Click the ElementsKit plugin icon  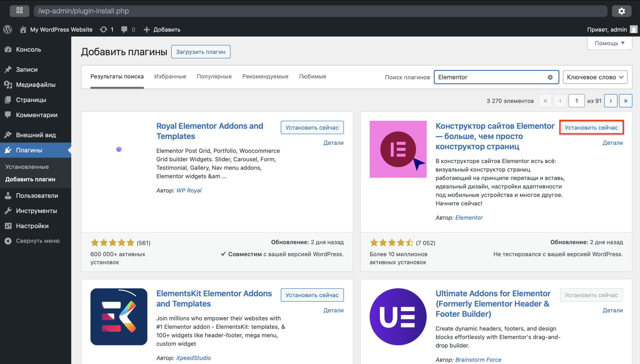[x=119, y=316]
